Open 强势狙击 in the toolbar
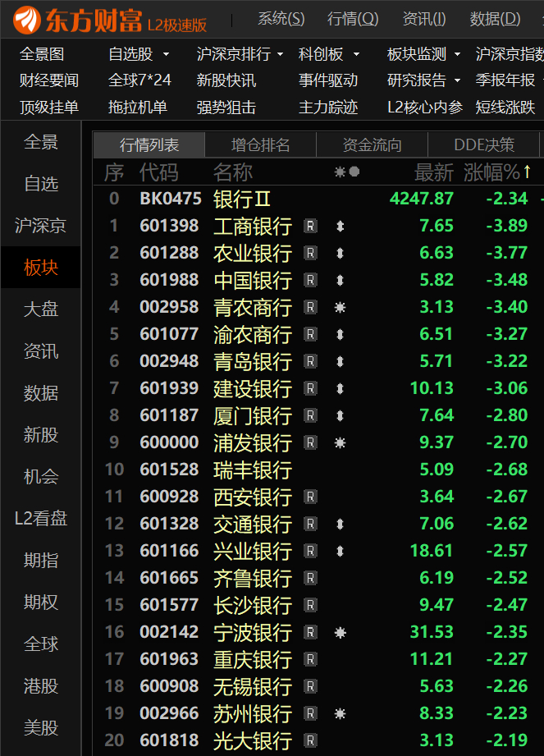The height and width of the screenshot is (756, 544). point(226,107)
